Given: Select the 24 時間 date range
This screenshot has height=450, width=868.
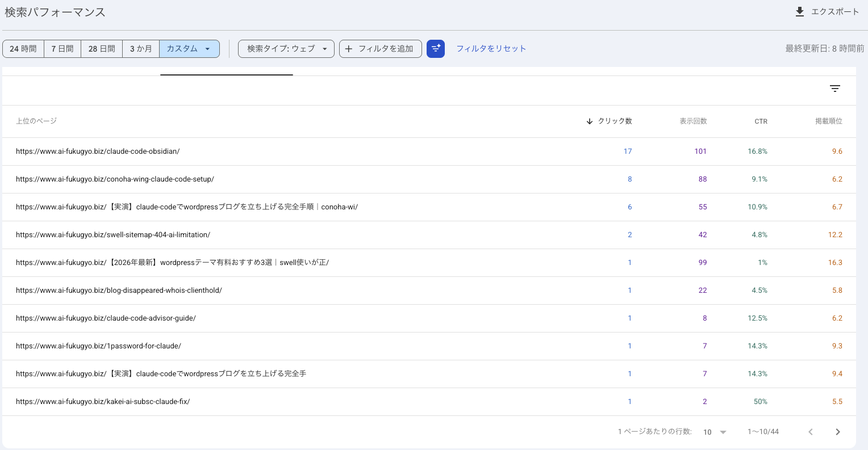Looking at the screenshot, I should (x=23, y=49).
